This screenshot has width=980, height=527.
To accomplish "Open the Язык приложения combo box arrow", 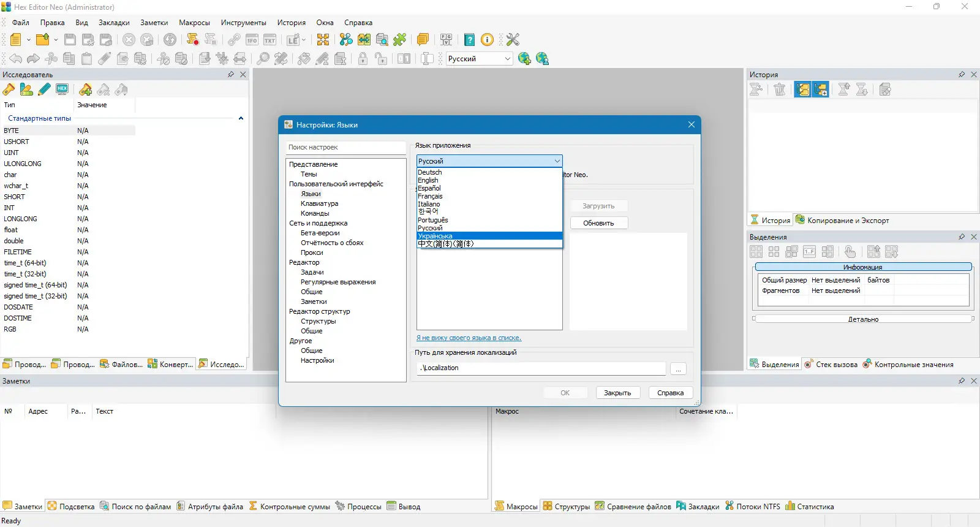I will point(557,161).
